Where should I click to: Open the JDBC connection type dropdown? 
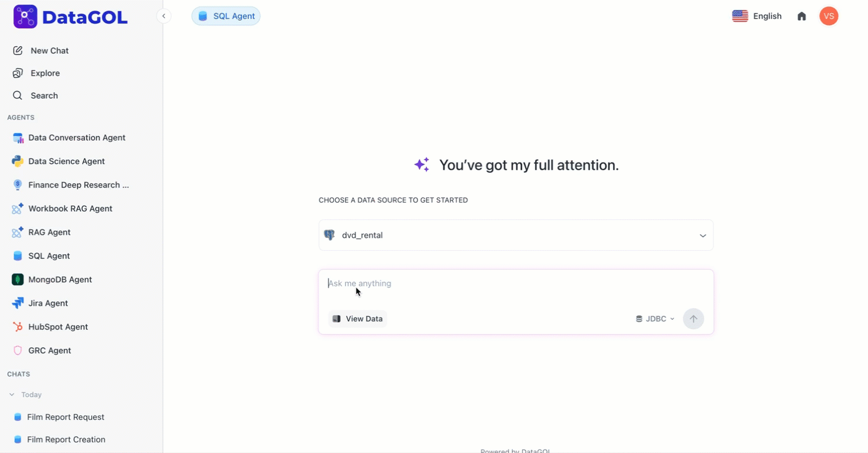[655, 319]
